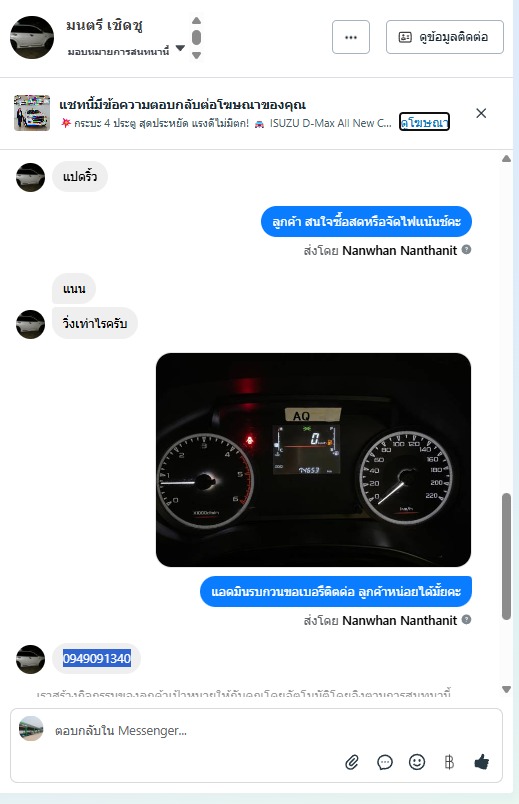The width and height of the screenshot is (519, 804).
Task: Click the header scroll down arrow
Action: (196, 55)
